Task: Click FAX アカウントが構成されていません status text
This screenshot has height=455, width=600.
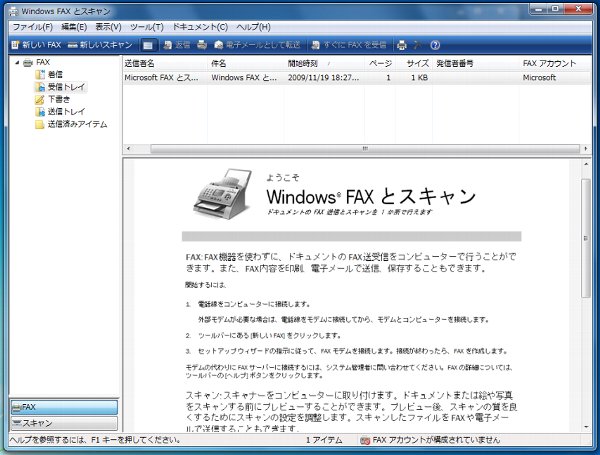Action: coord(436,440)
